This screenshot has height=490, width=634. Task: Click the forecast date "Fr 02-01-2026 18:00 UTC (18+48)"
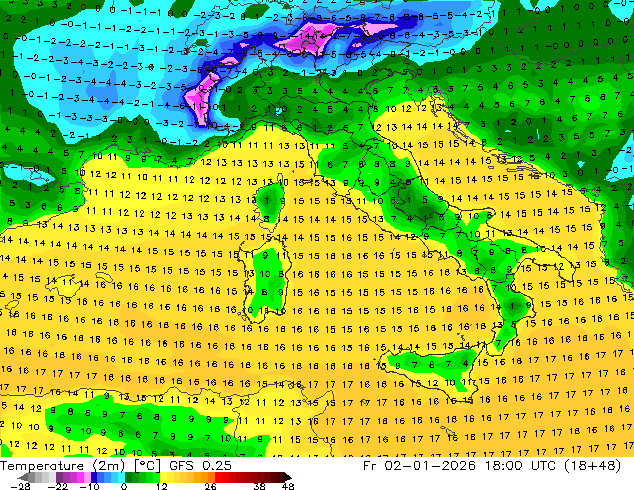[492, 466]
